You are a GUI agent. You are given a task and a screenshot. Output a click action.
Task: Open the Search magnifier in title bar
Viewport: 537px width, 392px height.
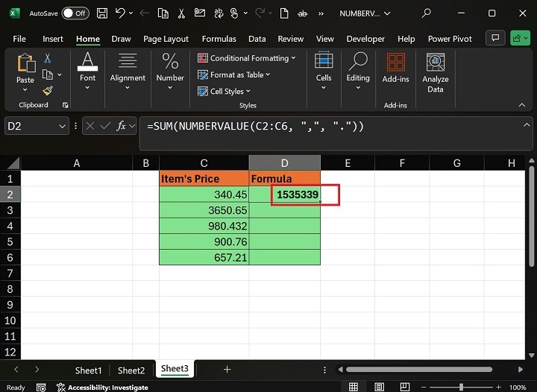(x=427, y=13)
